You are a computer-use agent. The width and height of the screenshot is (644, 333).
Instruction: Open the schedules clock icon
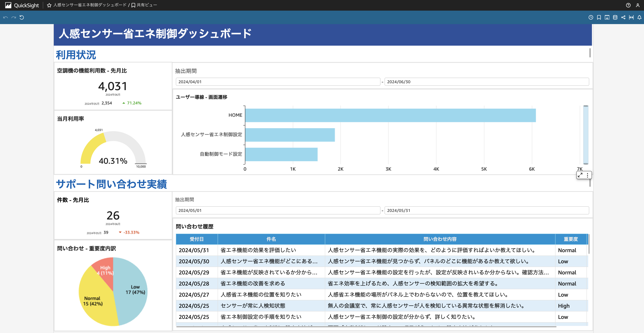591,17
